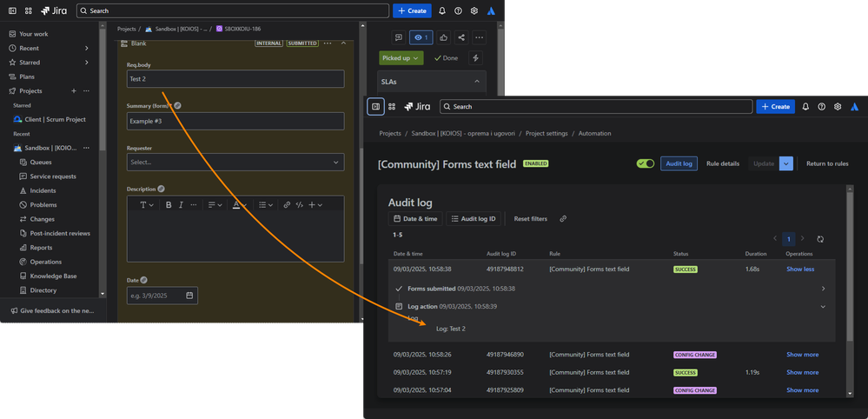Screen dimensions: 868x419
Task: Toggle the watch eye button on the issue
Action: click(x=421, y=37)
